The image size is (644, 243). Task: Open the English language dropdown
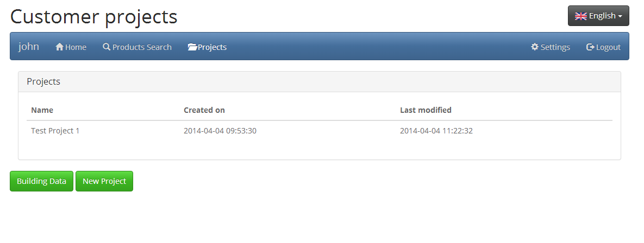(598, 16)
